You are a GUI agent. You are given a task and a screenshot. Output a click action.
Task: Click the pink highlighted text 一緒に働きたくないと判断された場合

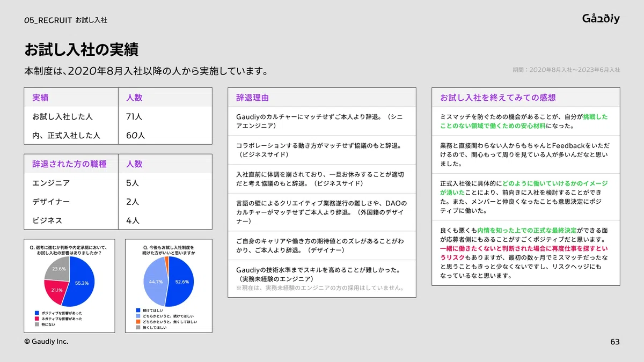coord(524,253)
